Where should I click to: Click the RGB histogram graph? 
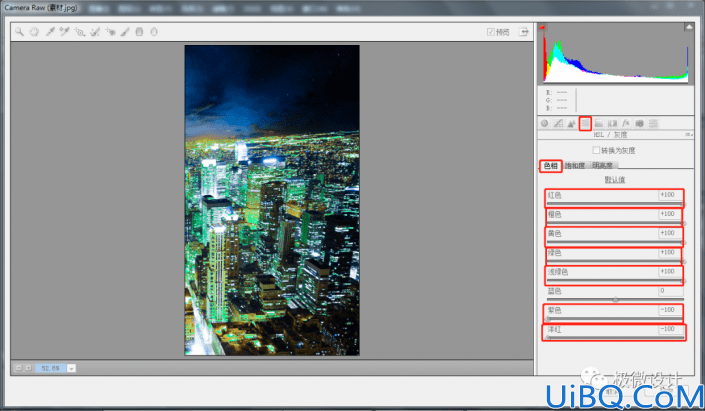(616, 54)
